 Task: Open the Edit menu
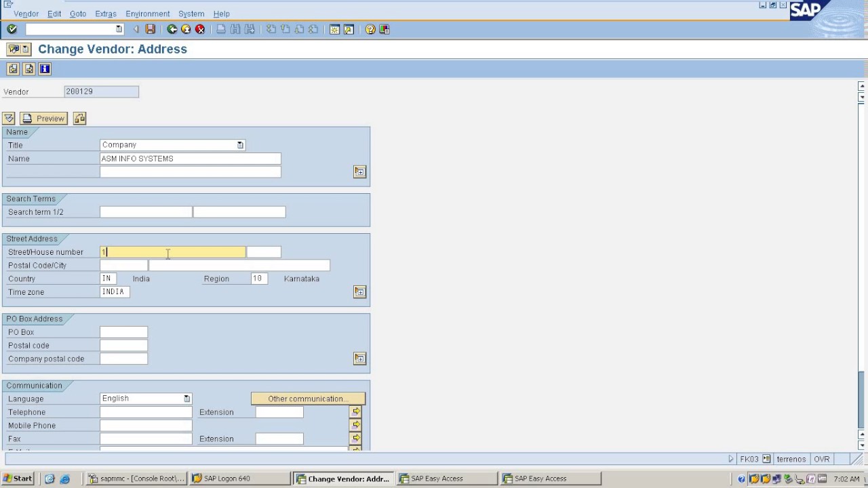(x=54, y=14)
